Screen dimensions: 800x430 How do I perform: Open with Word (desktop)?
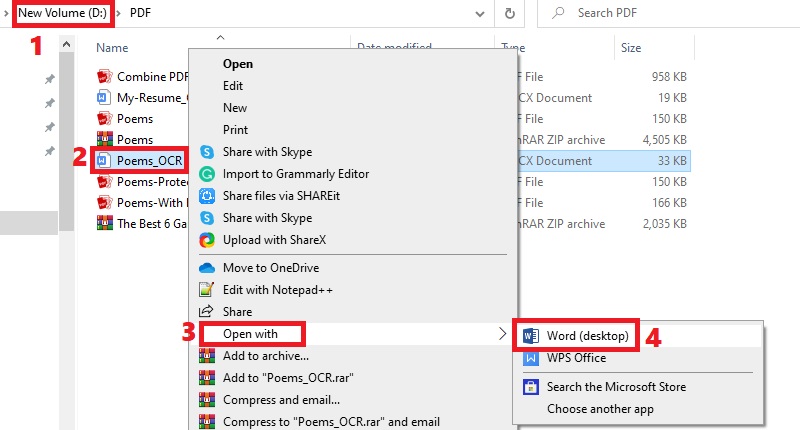[x=588, y=336]
